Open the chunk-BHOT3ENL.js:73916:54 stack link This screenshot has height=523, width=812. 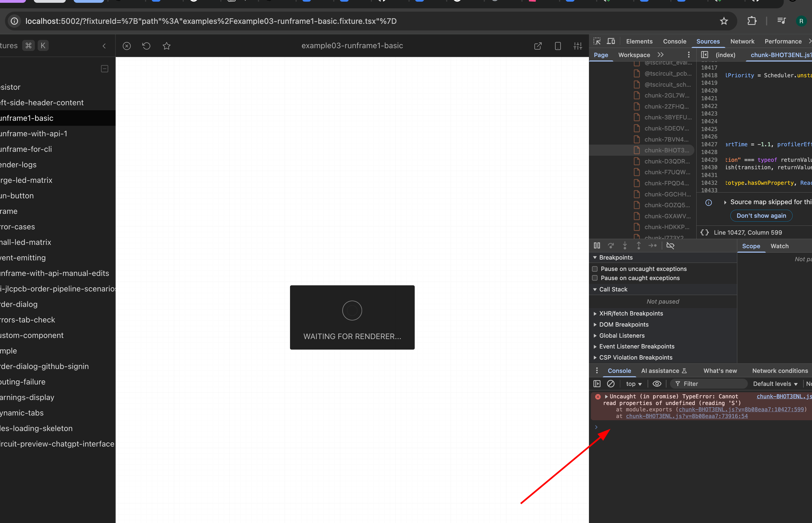coord(686,416)
